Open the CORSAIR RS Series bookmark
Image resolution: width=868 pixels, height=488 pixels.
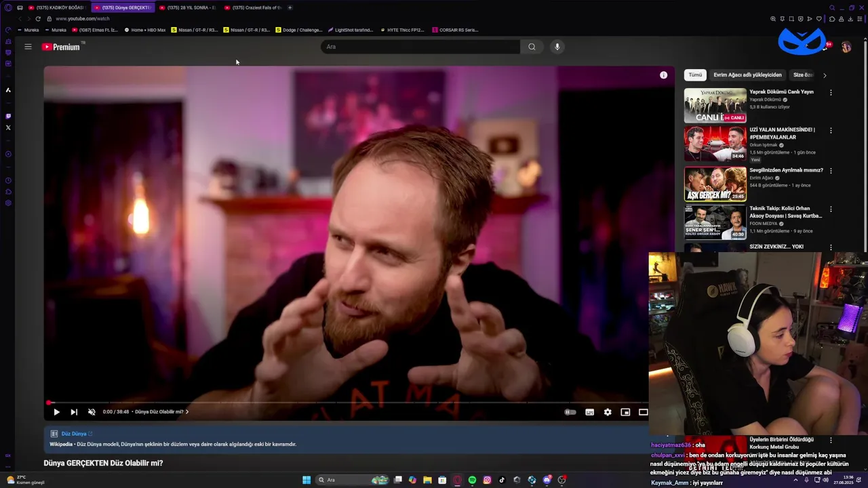click(455, 30)
